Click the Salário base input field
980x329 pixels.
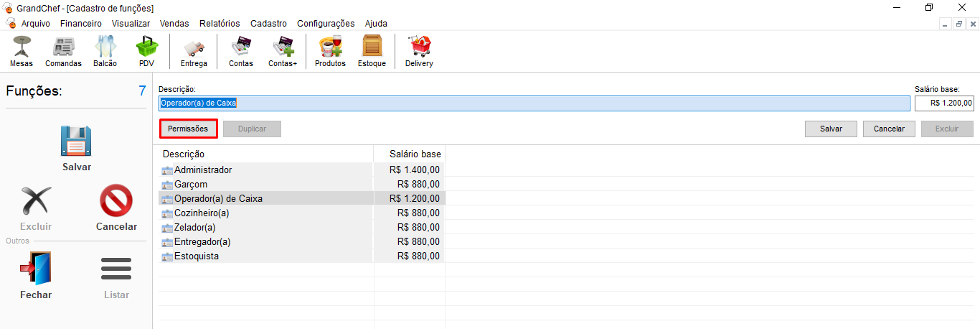944,103
